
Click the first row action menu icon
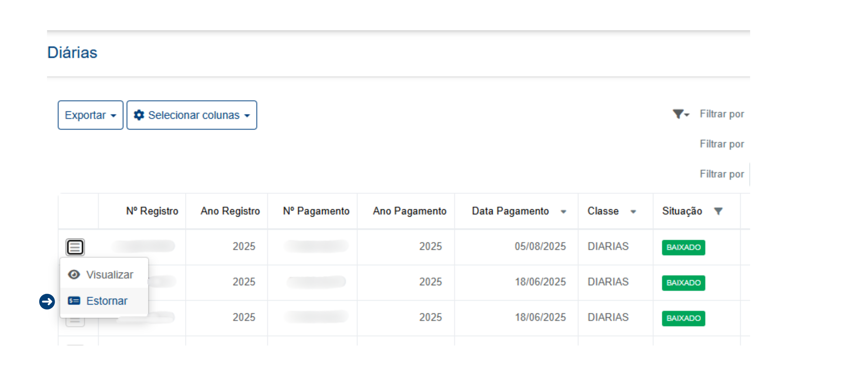pyautogui.click(x=75, y=247)
